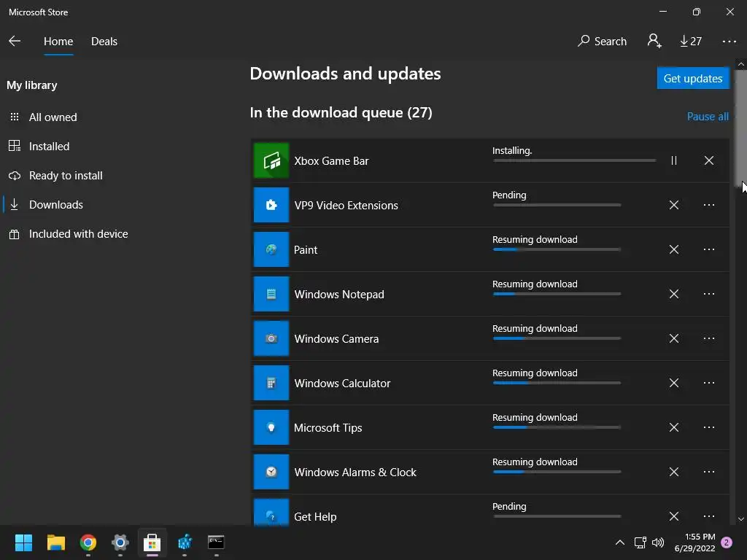Select Included with device
Screen dimensions: 747x560
pyautogui.click(x=78, y=234)
